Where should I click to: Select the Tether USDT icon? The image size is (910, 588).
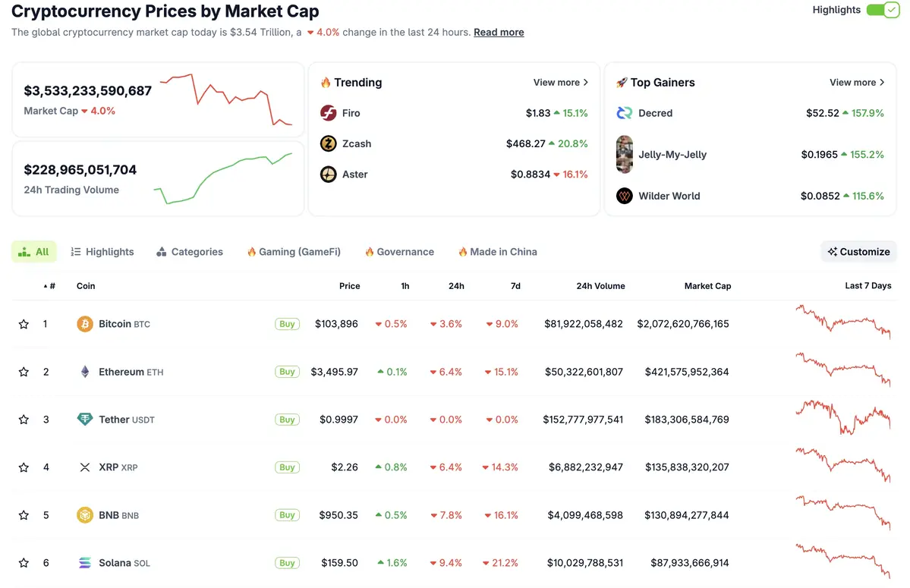click(x=85, y=419)
